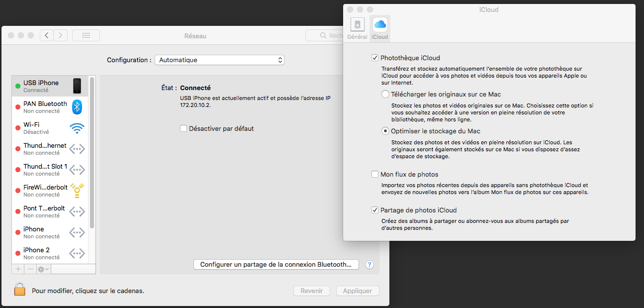Select the USB iPhone phone icon
The height and width of the screenshot is (308, 644).
click(77, 86)
